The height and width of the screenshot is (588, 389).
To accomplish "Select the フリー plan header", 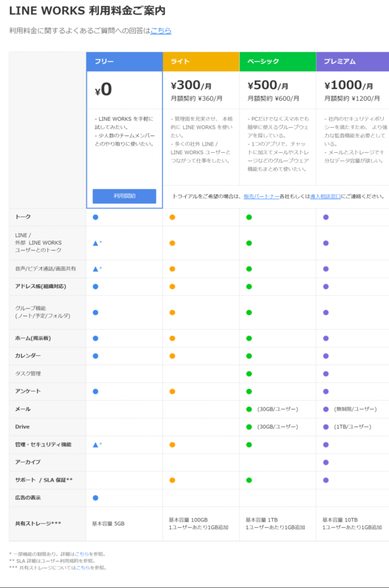I will [124, 61].
